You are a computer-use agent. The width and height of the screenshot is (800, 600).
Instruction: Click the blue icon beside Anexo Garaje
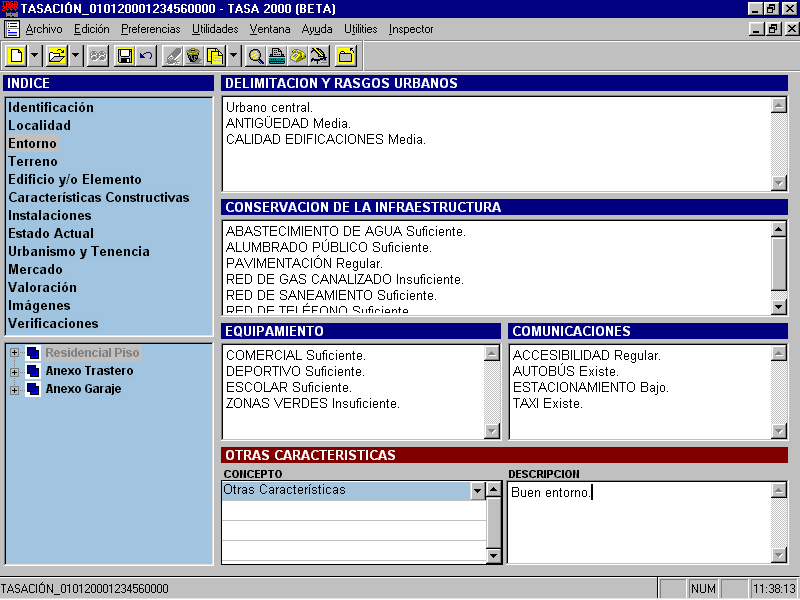coord(33,389)
